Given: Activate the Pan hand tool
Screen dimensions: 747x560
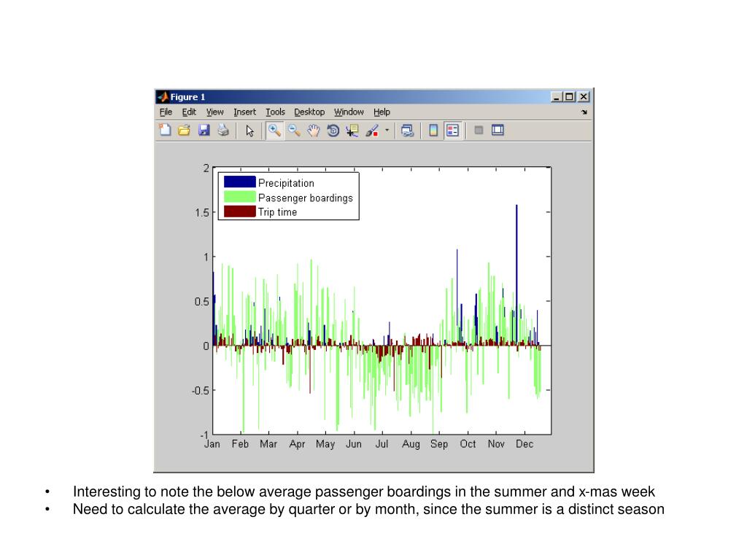Looking at the screenshot, I should point(313,130).
